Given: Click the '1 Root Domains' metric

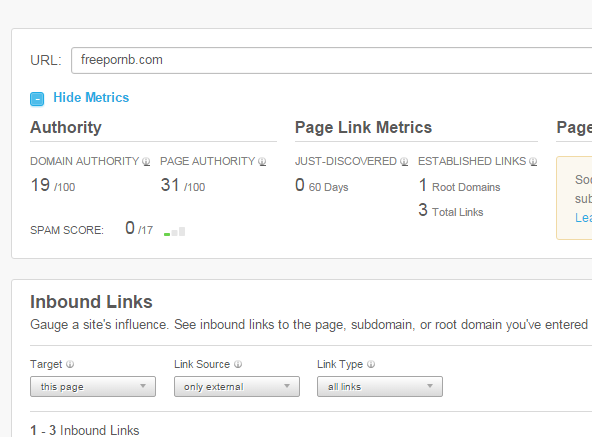Looking at the screenshot, I should pyautogui.click(x=459, y=186).
